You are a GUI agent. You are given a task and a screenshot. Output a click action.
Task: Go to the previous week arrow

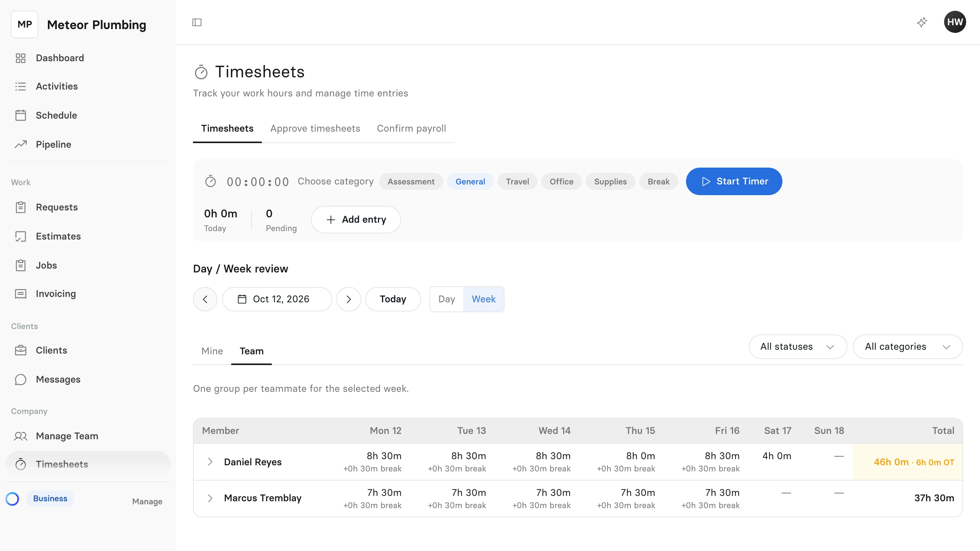tap(205, 299)
